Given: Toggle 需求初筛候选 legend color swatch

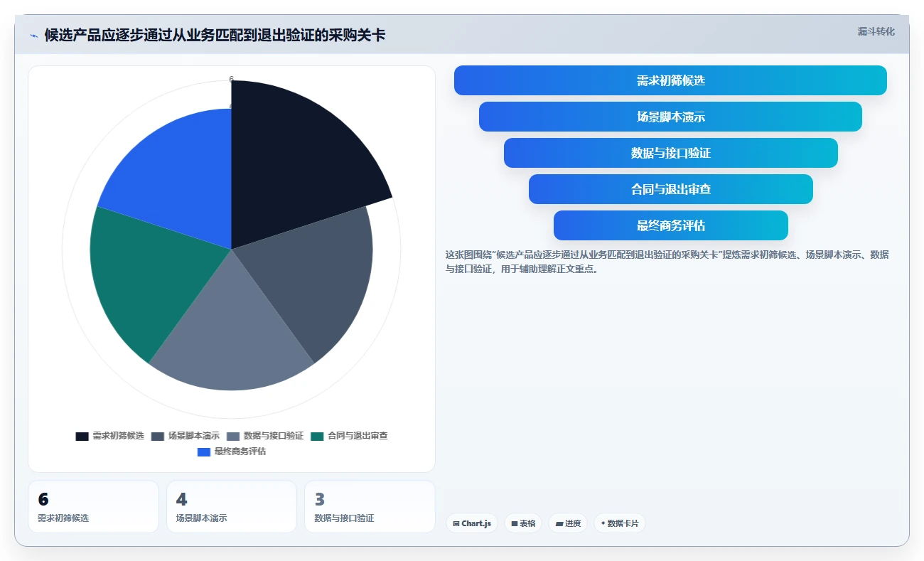Looking at the screenshot, I should click(82, 436).
